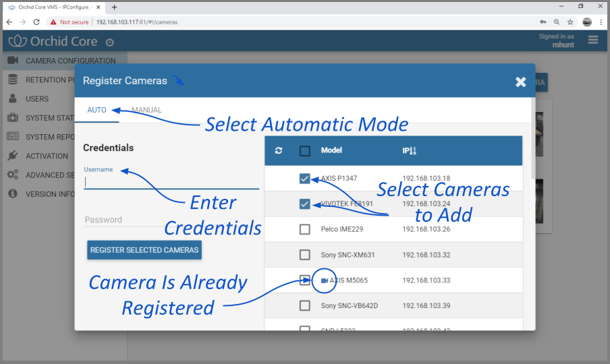610x364 pixels.
Task: Click the AXIS P1347 model name
Action: point(339,179)
